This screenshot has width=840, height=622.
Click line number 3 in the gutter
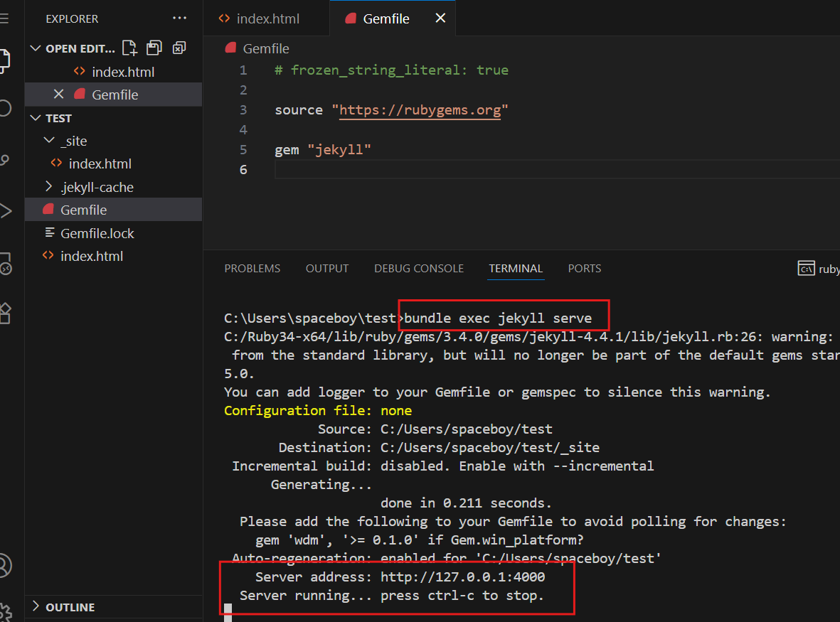243,110
